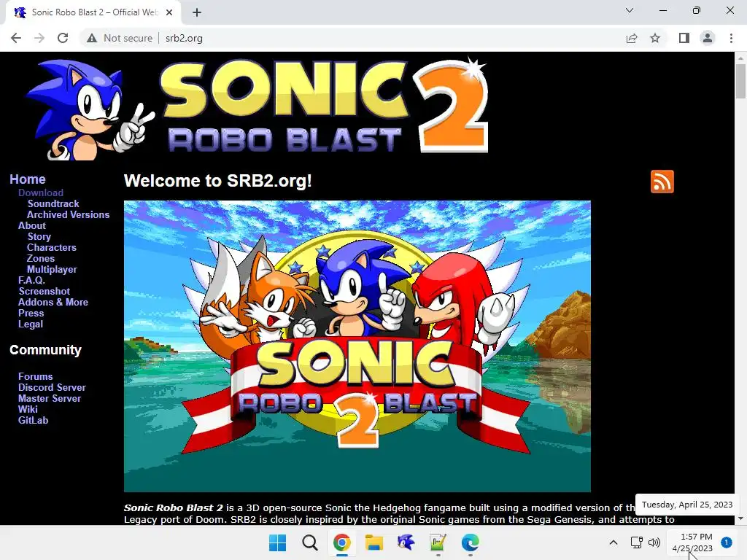Close the Sonic Robo Blast 2 tab
The width and height of the screenshot is (747, 560).
(x=169, y=12)
